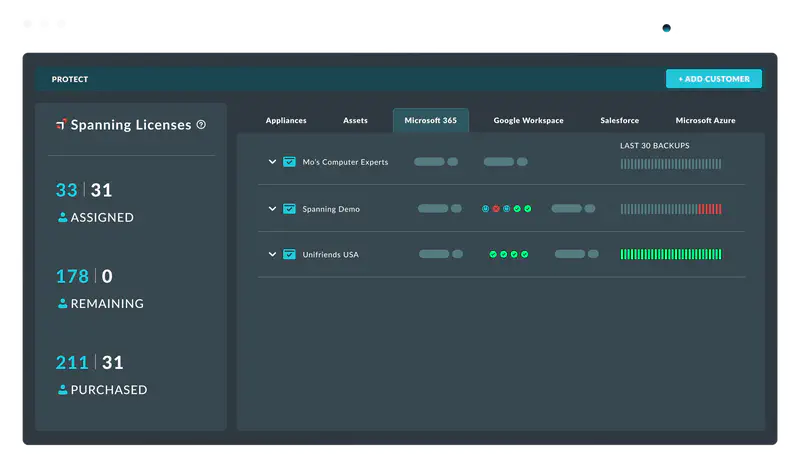
Task: Click the 211 purchased count
Action: (72, 362)
